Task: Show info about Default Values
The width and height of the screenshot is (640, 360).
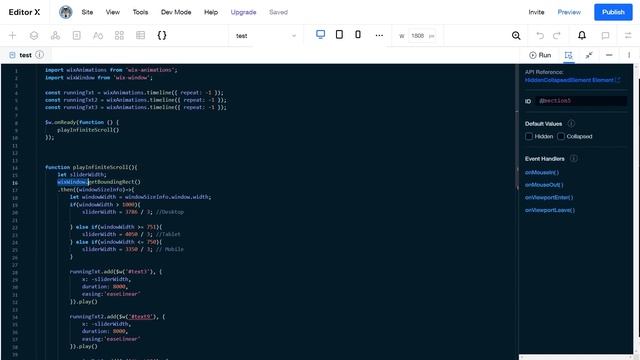Action: 571,123
